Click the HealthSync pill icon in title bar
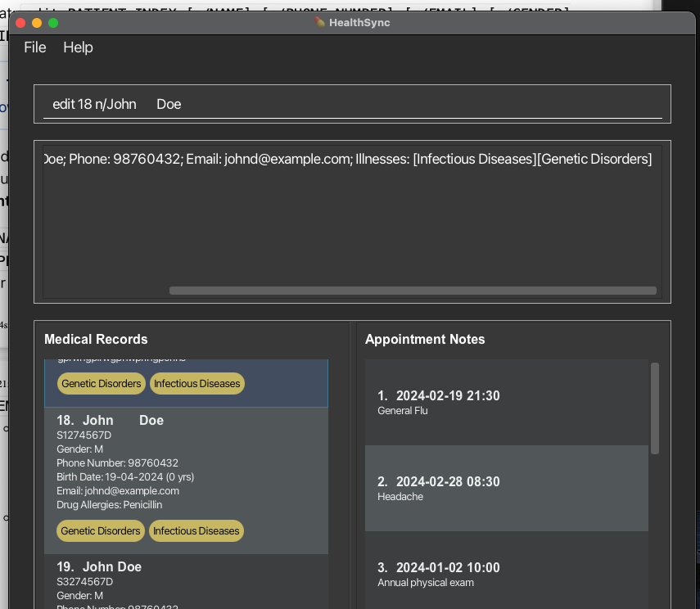The image size is (700, 609). pos(319,22)
